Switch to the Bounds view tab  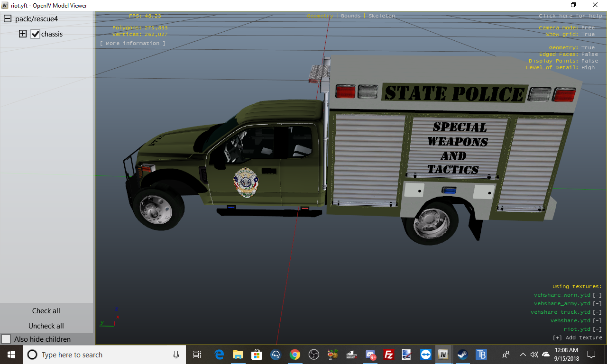(351, 16)
